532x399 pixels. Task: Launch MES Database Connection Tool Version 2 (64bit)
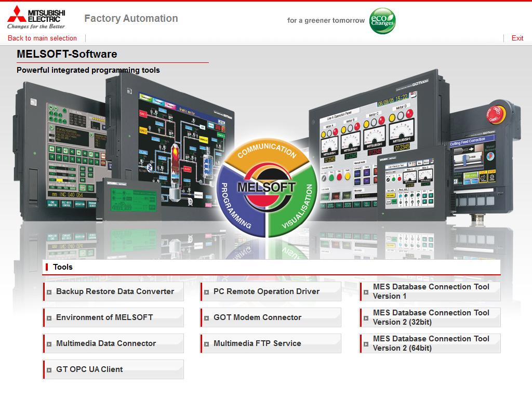(x=430, y=343)
